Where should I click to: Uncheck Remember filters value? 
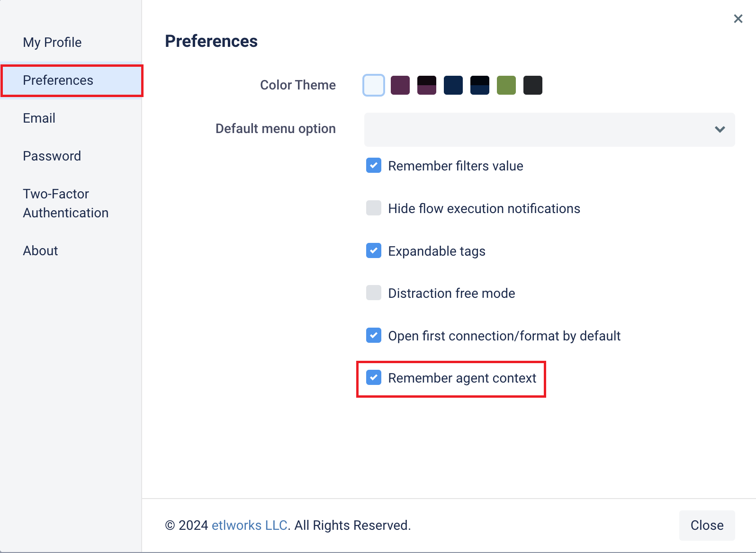374,165
